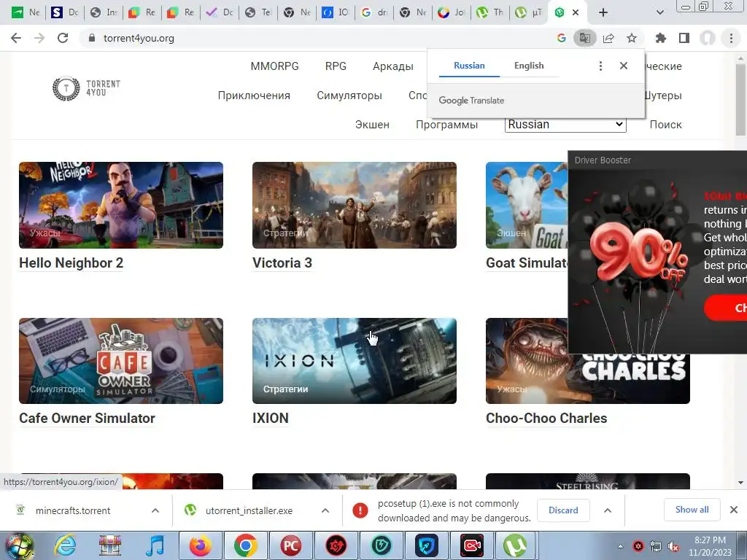
Task: Reload the torrent4you.org page
Action: (x=63, y=38)
